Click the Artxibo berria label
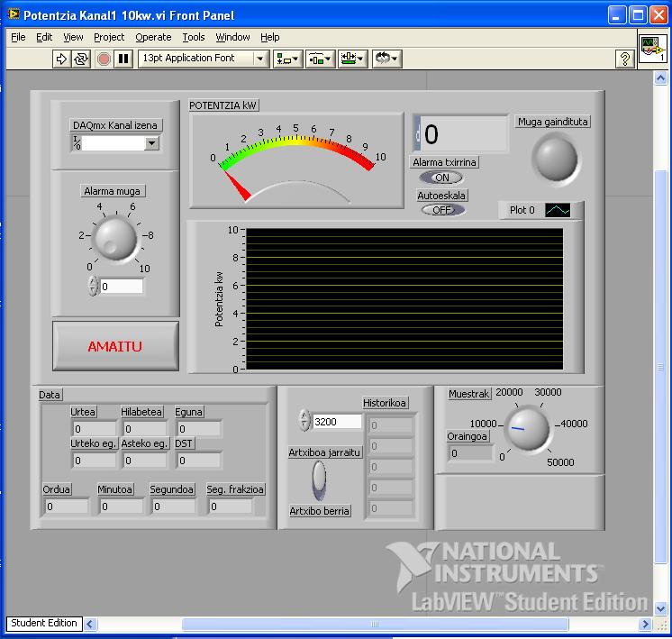This screenshot has width=672, height=639. pos(319,511)
